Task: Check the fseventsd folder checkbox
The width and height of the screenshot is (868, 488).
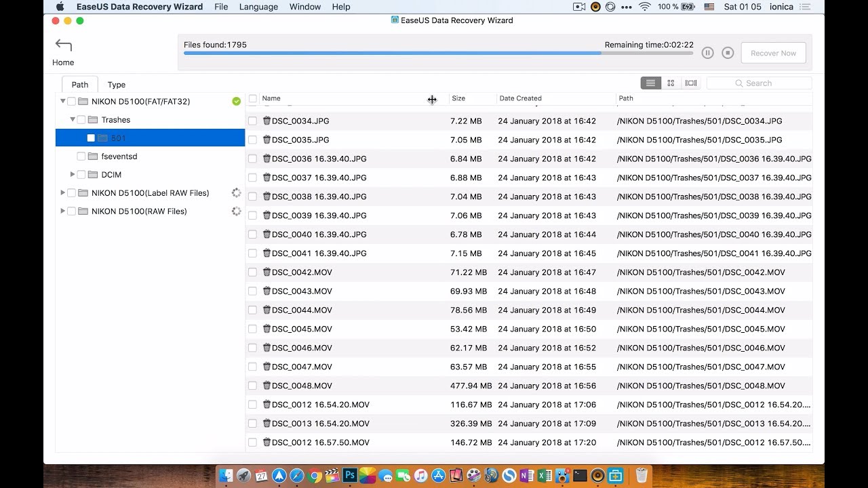Action: coord(81,157)
